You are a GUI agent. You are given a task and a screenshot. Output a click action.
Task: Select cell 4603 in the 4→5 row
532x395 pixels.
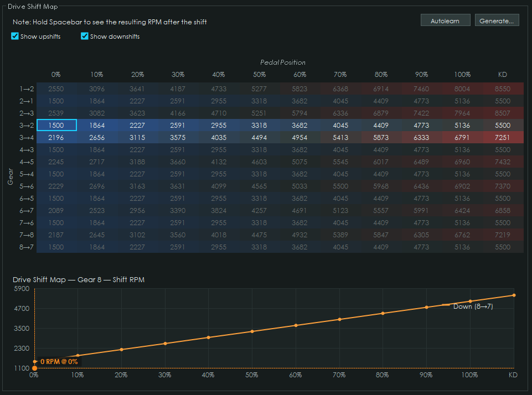click(x=259, y=162)
